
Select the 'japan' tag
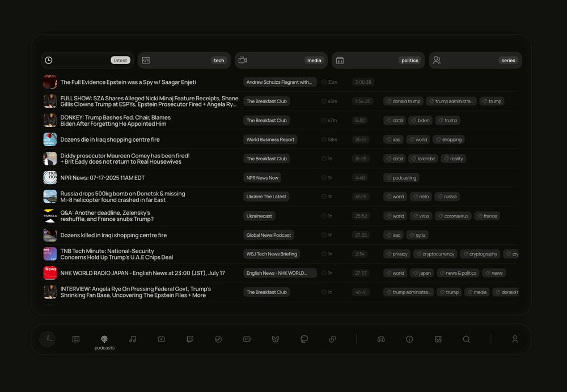coord(422,273)
